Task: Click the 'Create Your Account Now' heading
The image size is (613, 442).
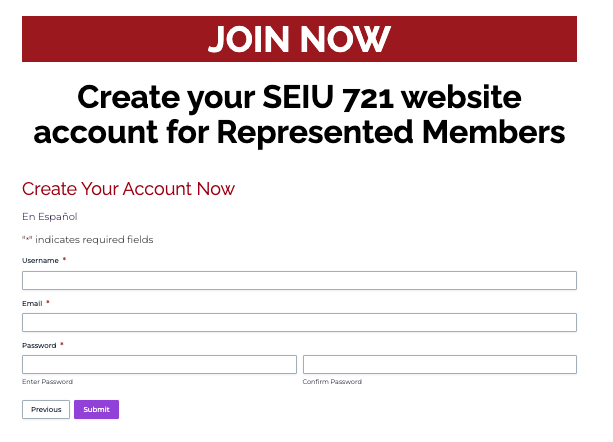Action: click(x=128, y=188)
